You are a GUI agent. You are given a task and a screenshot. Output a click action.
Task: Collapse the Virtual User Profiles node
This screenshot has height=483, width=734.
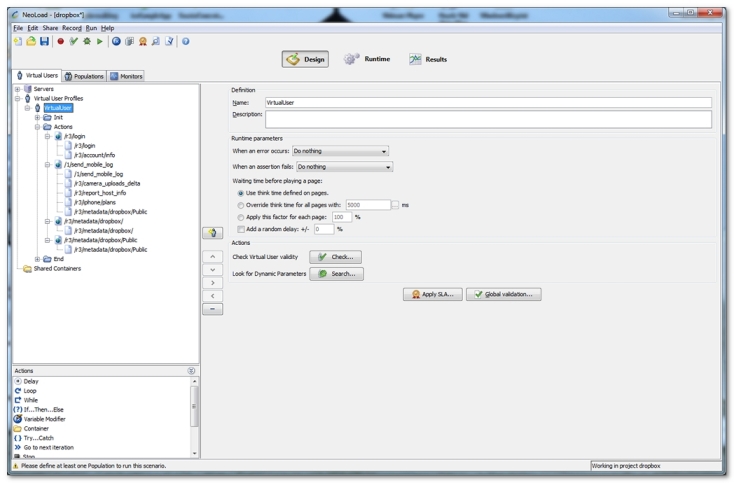click(17, 98)
